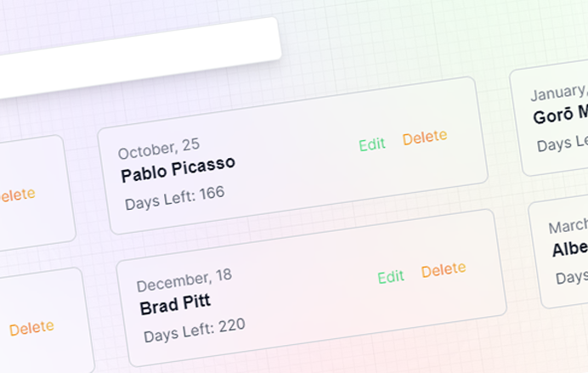Delete the Brad Pitt entry
The height and width of the screenshot is (373, 588).
point(444,269)
